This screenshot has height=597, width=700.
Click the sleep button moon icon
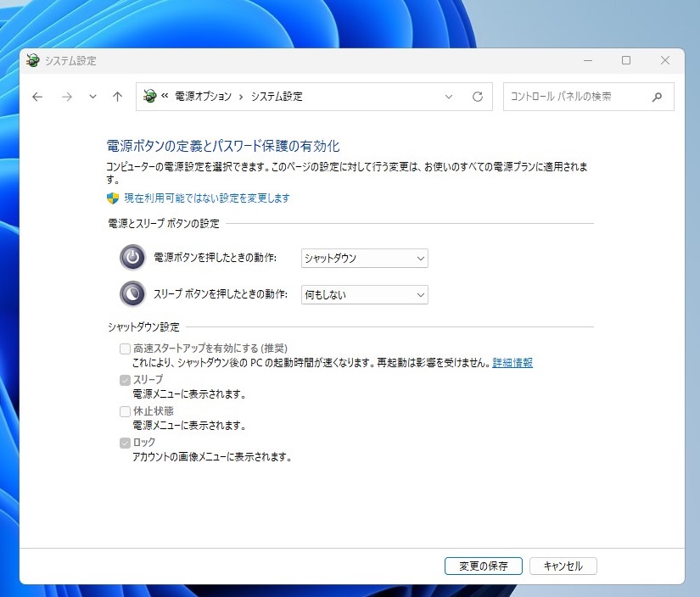(132, 294)
